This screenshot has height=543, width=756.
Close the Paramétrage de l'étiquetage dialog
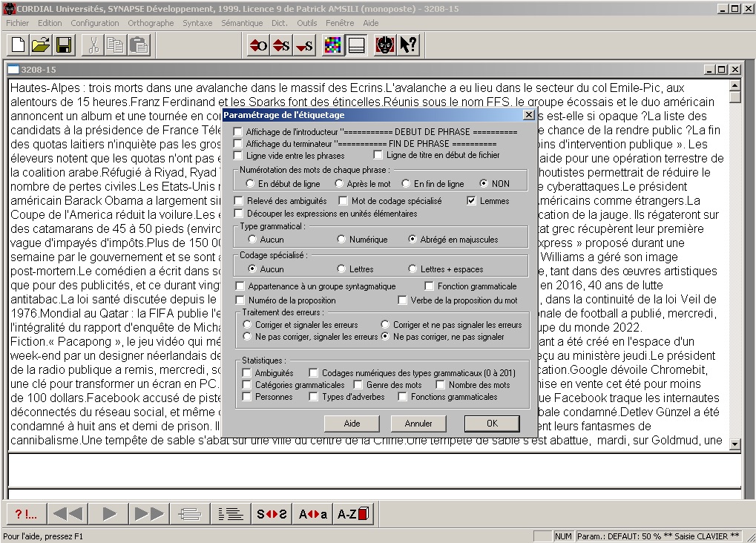point(529,115)
